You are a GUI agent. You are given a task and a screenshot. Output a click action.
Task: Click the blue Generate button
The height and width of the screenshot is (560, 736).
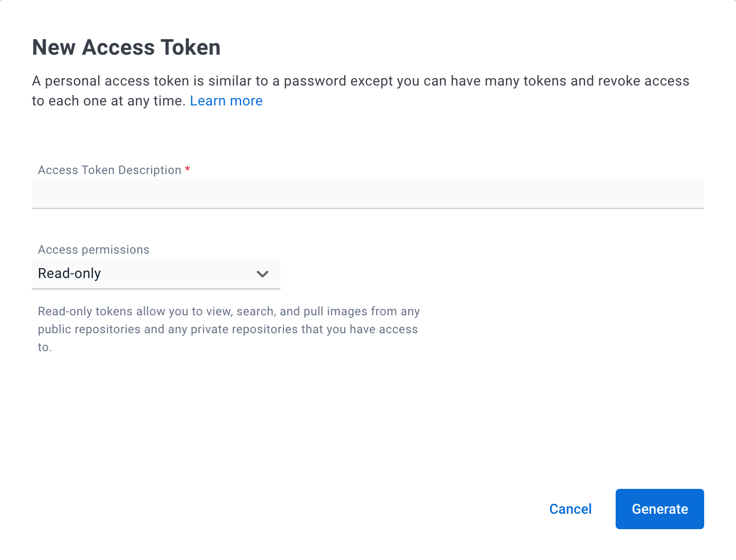click(659, 509)
